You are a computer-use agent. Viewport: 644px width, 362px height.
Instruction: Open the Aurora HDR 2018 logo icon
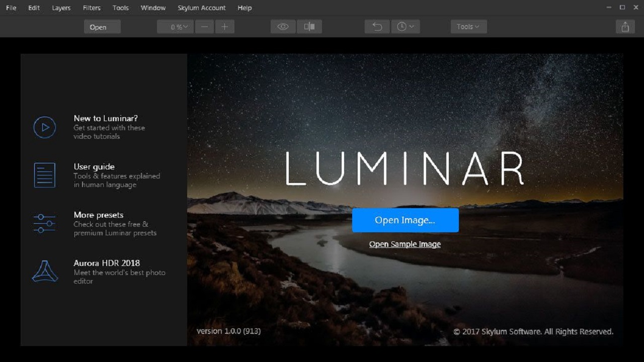[45, 271]
